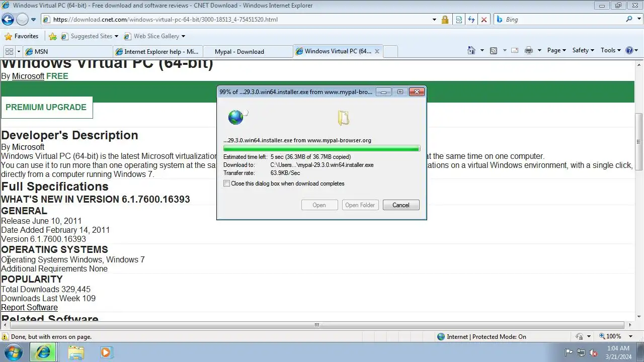Click the Refresh page icon
The height and width of the screenshot is (362, 644).
point(471,20)
